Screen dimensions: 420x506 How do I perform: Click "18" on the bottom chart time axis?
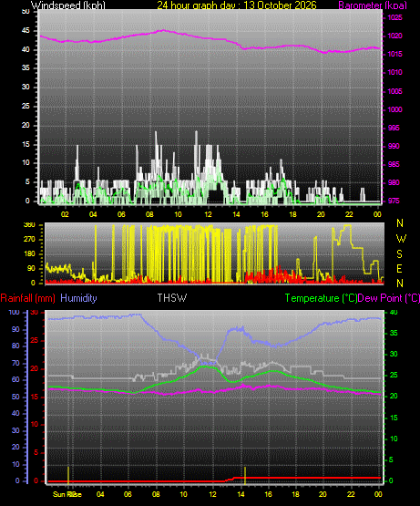(295, 494)
